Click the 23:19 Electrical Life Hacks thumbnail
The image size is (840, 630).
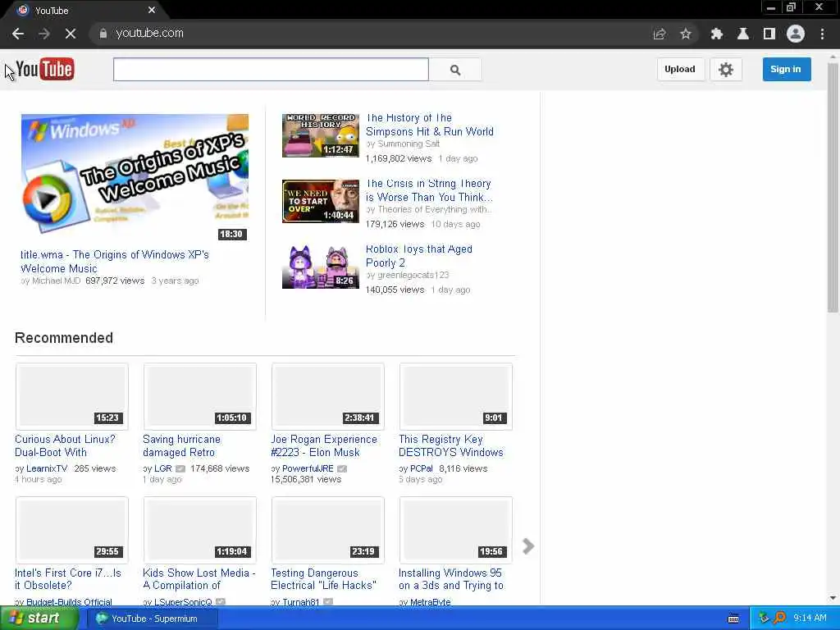(328, 530)
